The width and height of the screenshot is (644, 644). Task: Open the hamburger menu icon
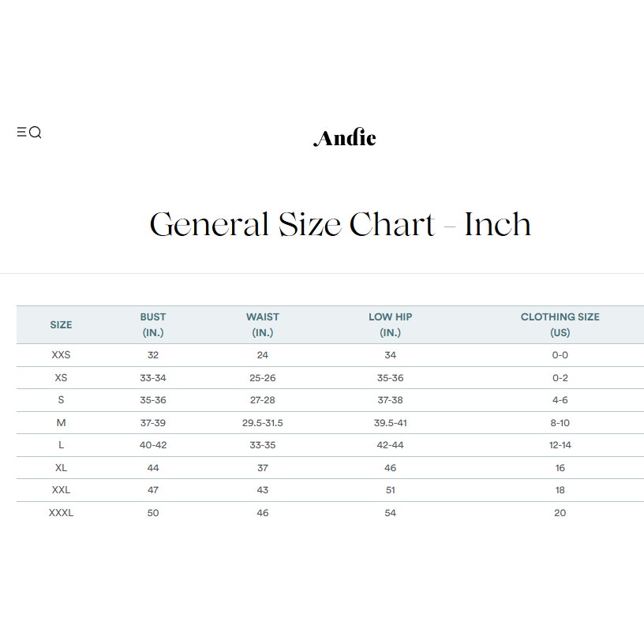click(x=21, y=133)
